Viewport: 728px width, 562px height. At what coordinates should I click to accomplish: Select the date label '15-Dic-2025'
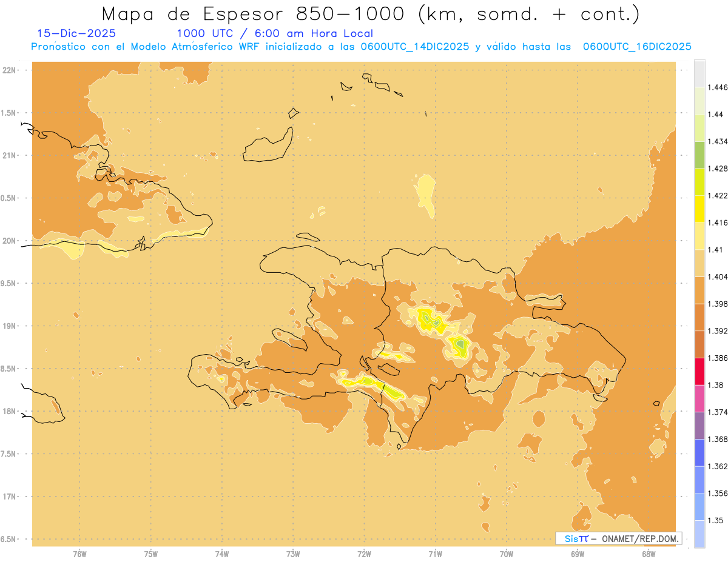(x=76, y=33)
